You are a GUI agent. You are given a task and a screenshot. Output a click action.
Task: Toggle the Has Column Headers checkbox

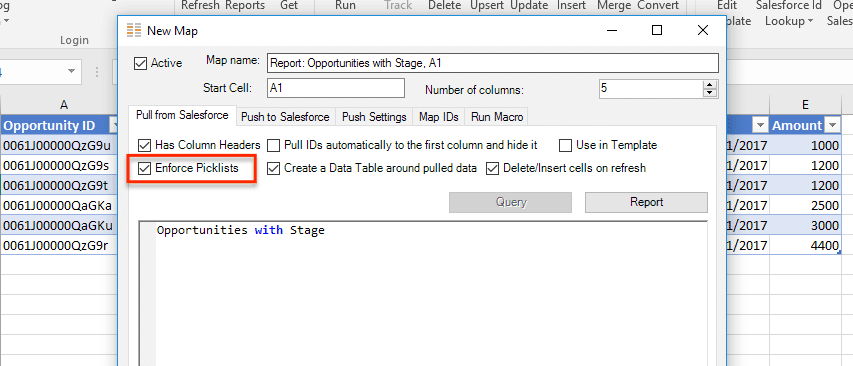point(144,145)
